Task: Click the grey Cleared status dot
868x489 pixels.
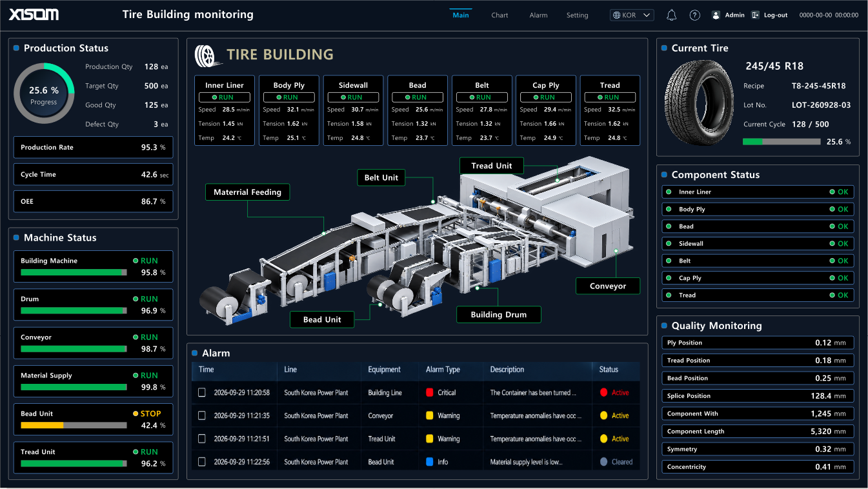Action: click(x=604, y=462)
